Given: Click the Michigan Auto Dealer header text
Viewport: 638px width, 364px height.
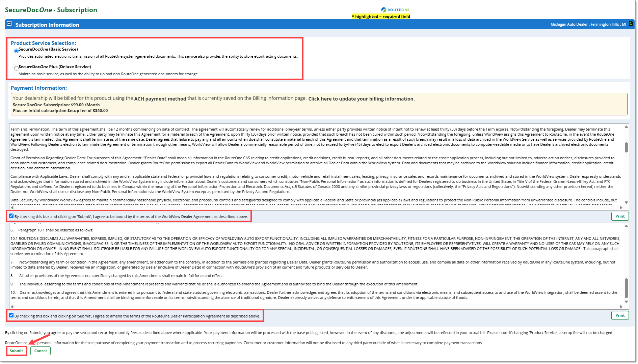Looking at the screenshot, I should coord(588,24).
